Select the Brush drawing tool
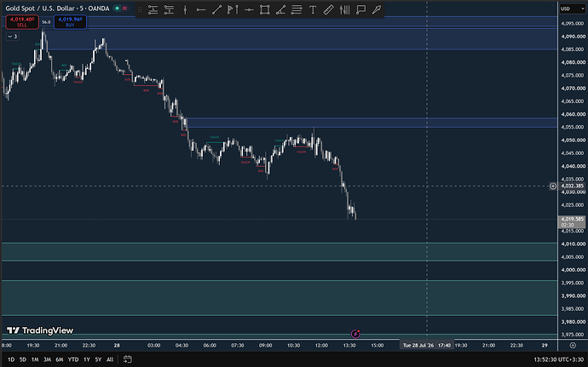The width and height of the screenshot is (588, 367). coord(377,10)
